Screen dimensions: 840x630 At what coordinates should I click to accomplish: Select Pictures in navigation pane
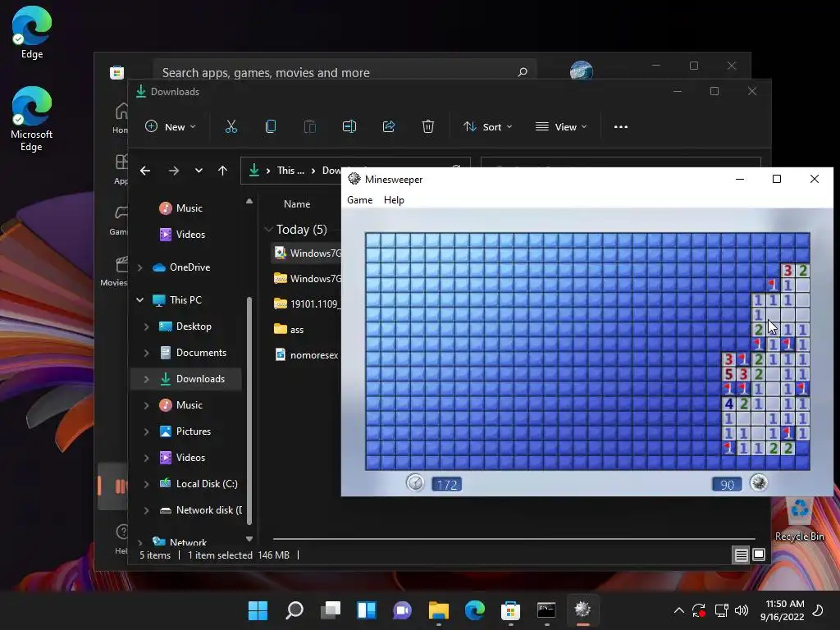point(185,431)
